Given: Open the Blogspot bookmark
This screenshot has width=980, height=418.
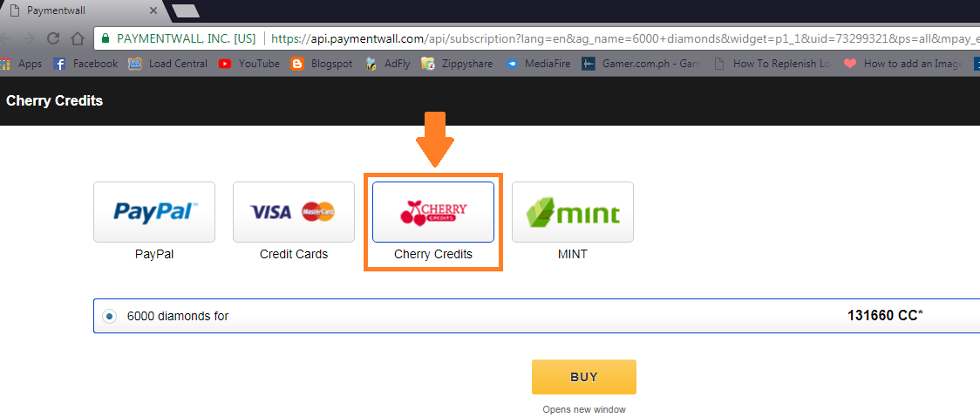Looking at the screenshot, I should (321, 63).
